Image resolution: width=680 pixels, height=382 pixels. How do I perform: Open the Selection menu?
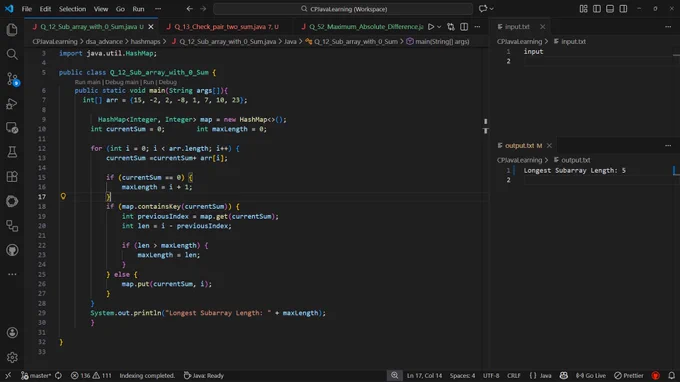pos(72,9)
